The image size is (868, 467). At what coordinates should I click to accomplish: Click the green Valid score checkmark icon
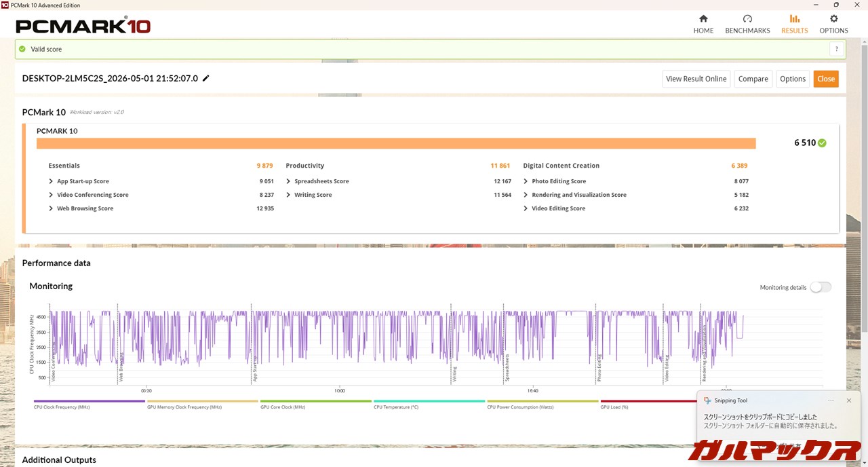(22, 49)
